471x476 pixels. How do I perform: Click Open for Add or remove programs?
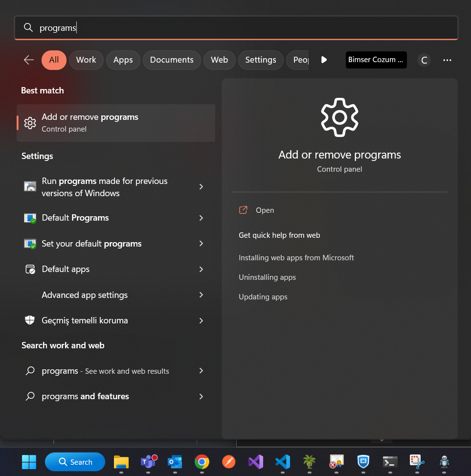(265, 210)
